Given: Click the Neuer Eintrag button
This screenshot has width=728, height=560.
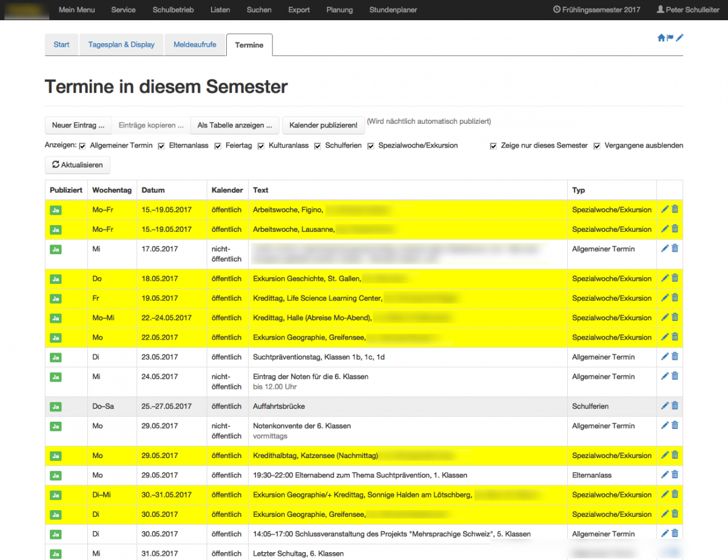Looking at the screenshot, I should [x=78, y=125].
